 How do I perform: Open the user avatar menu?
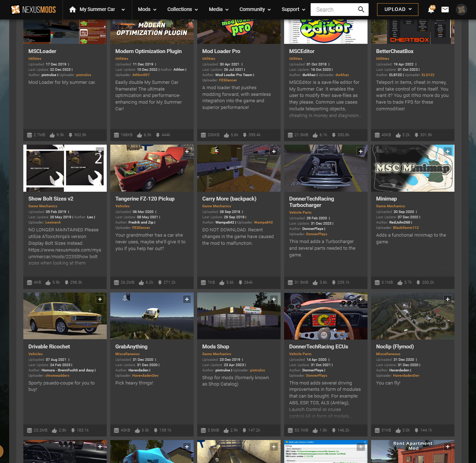point(461,10)
